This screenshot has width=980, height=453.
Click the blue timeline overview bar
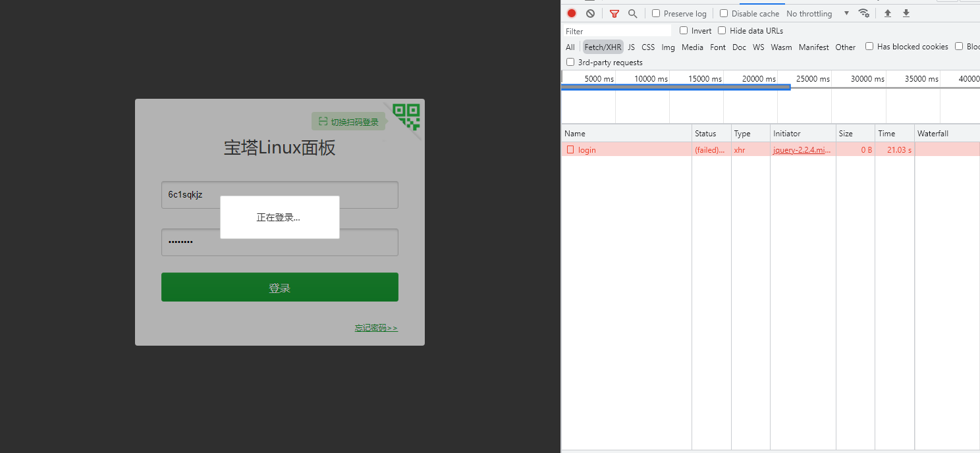point(676,87)
